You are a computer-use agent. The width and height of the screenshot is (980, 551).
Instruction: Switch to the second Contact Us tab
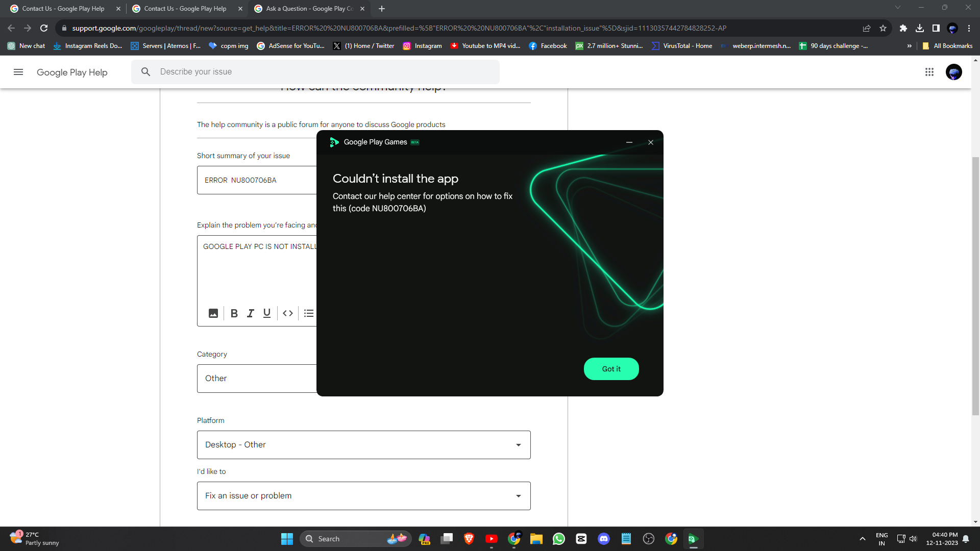[185, 9]
